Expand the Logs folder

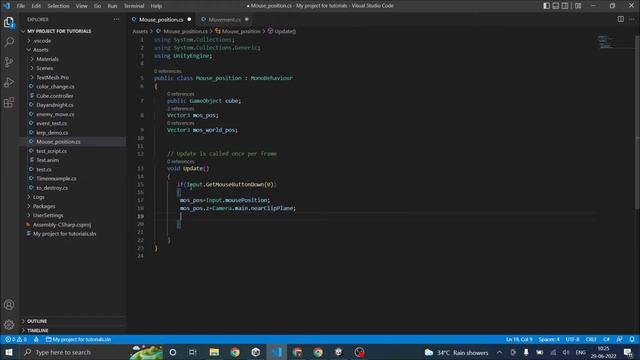[x=37, y=197]
